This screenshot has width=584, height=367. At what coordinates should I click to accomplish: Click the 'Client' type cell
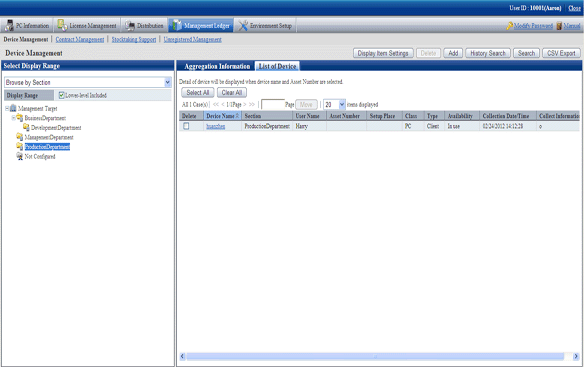point(434,126)
